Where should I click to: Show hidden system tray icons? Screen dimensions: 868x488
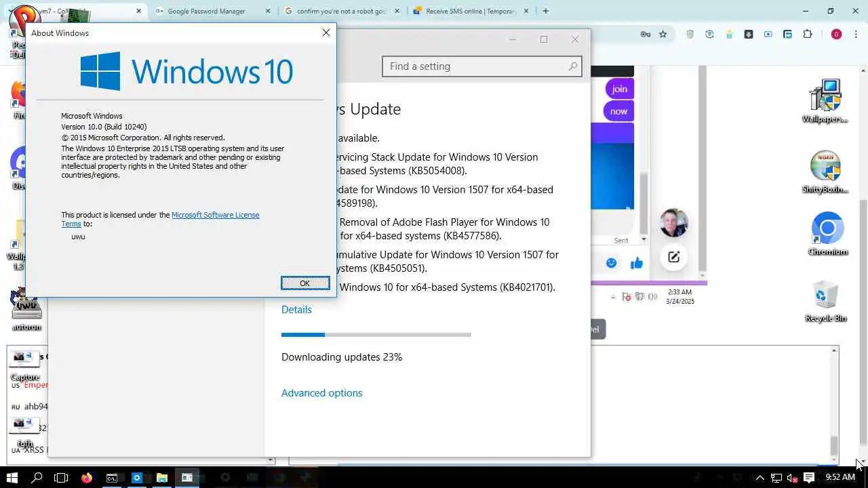tap(759, 478)
